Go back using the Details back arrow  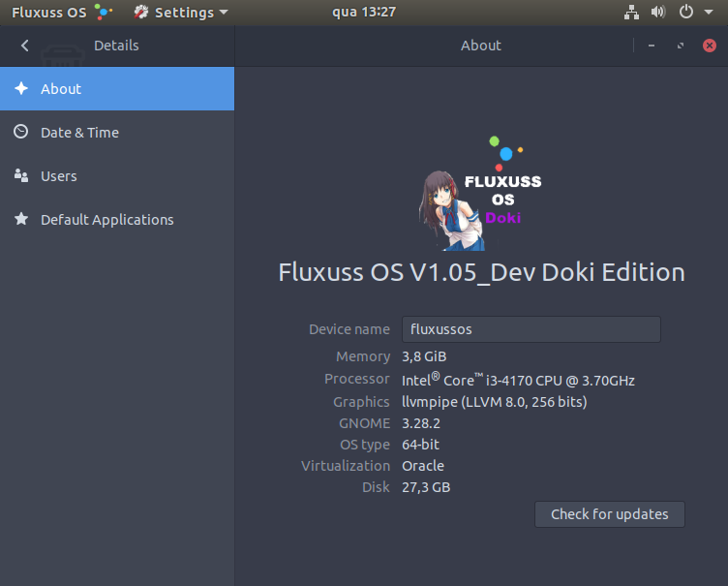tap(25, 46)
